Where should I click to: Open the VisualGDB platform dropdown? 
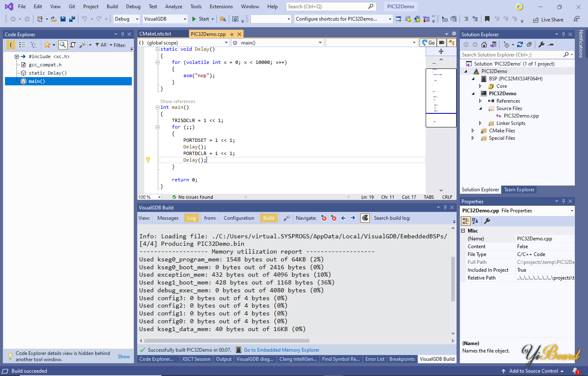(x=165, y=19)
